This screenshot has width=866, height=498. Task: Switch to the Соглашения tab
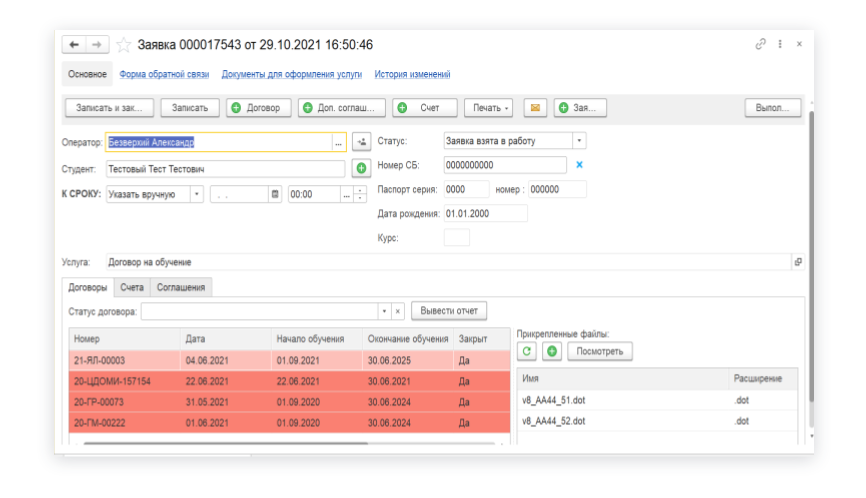coord(181,287)
